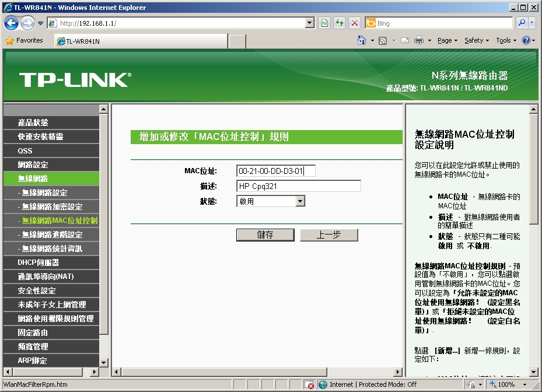This screenshot has width=542, height=392.
Task: Open search provider dropdown arrow
Action: click(x=532, y=23)
